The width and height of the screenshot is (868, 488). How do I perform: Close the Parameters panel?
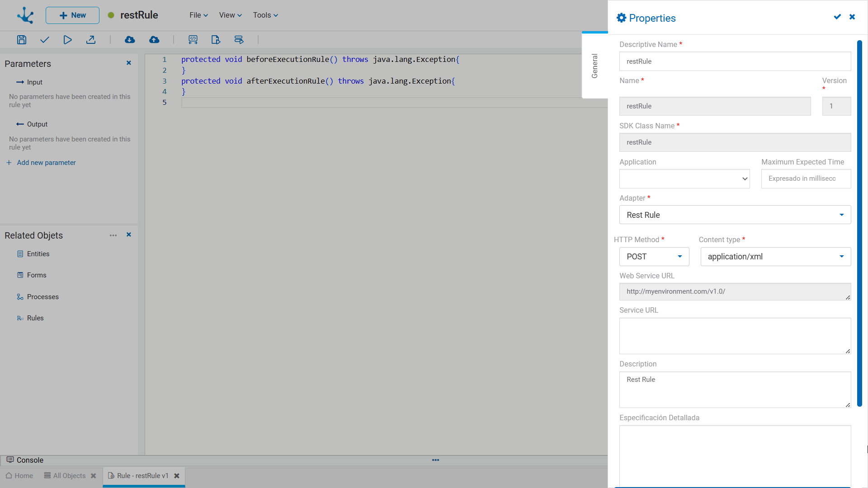click(x=129, y=63)
